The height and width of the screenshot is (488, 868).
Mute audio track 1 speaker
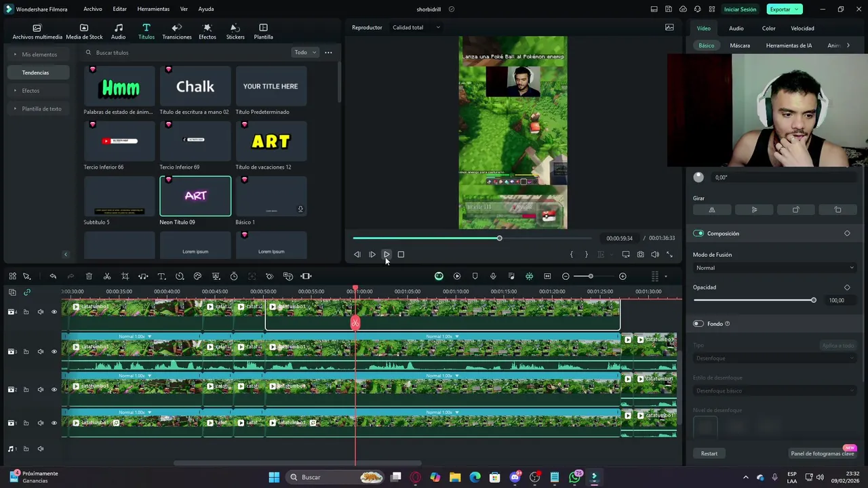click(40, 449)
